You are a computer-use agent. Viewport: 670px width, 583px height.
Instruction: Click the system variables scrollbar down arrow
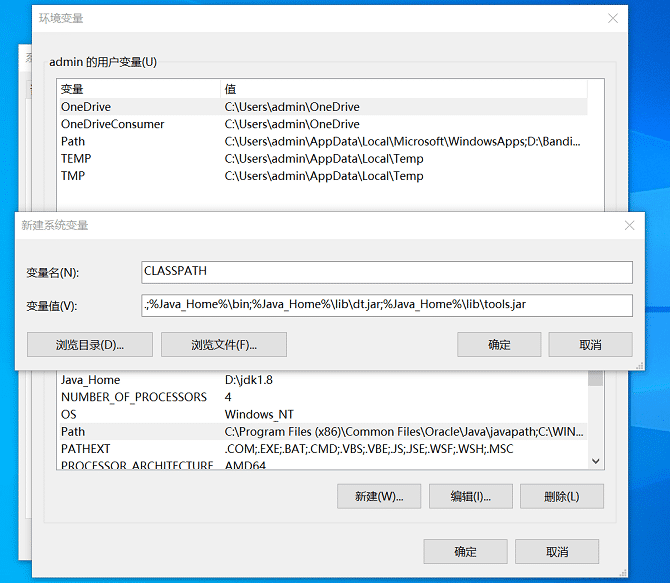[x=596, y=461]
